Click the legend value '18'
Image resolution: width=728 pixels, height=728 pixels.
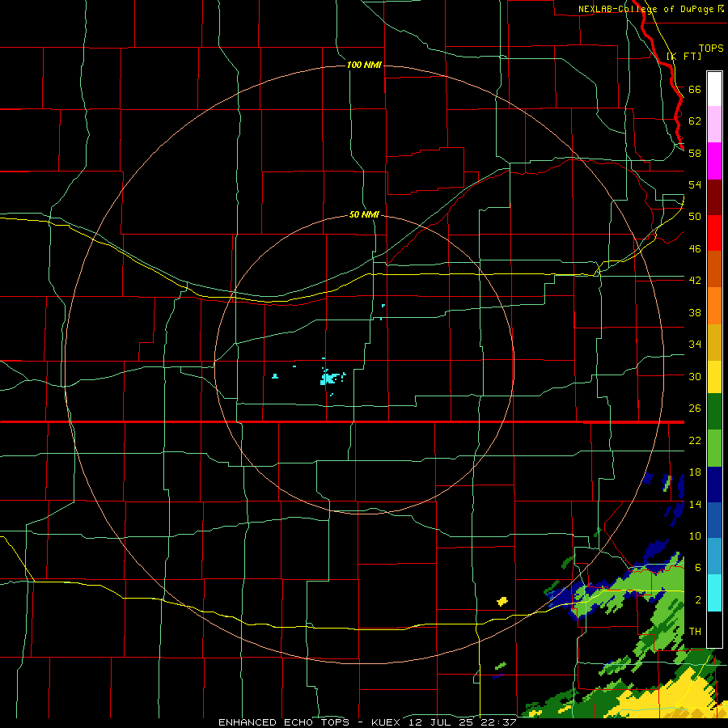[695, 472]
